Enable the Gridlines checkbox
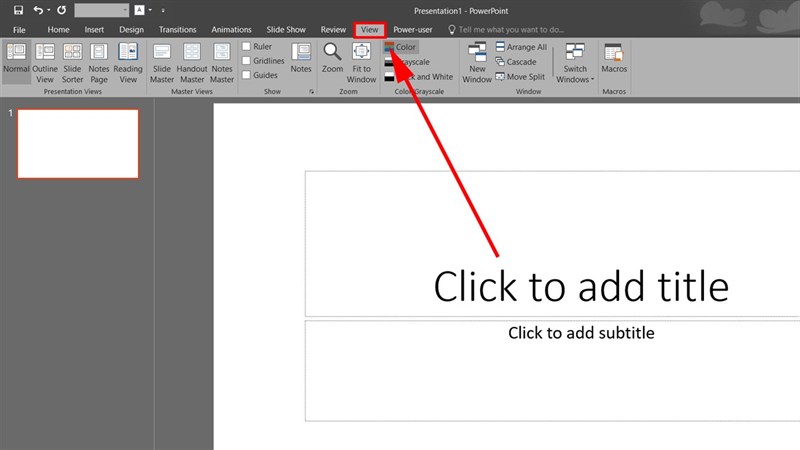Image resolution: width=800 pixels, height=450 pixels. pos(246,61)
